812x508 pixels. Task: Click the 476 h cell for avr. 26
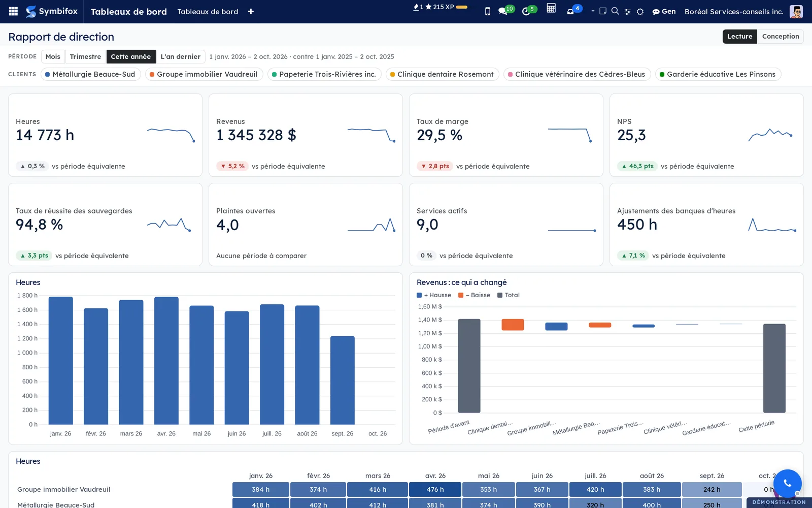(435, 489)
